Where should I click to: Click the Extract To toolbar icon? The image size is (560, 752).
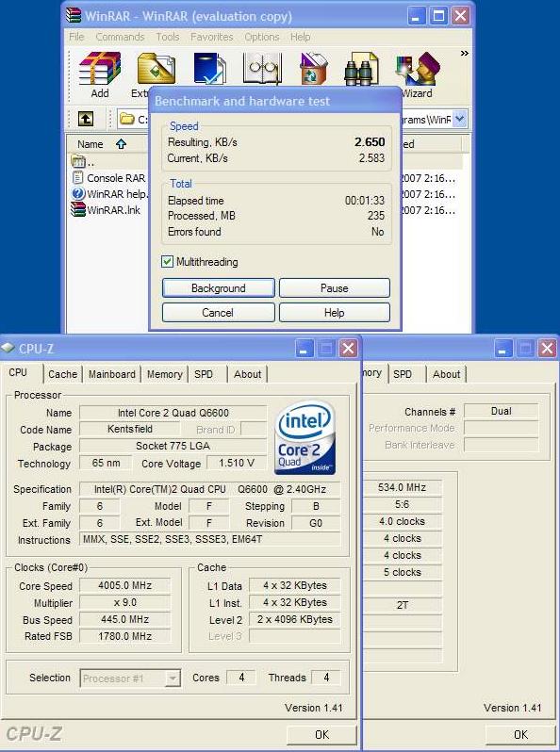coord(156,69)
